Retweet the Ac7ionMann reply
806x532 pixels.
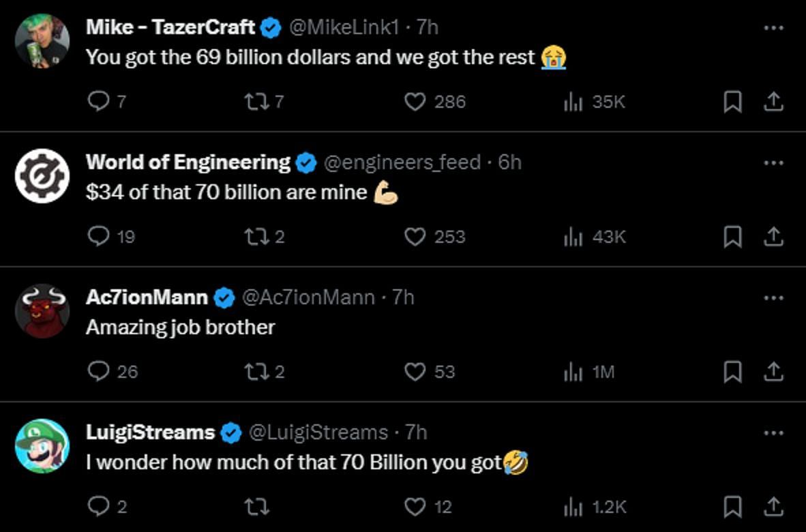pyautogui.click(x=255, y=372)
